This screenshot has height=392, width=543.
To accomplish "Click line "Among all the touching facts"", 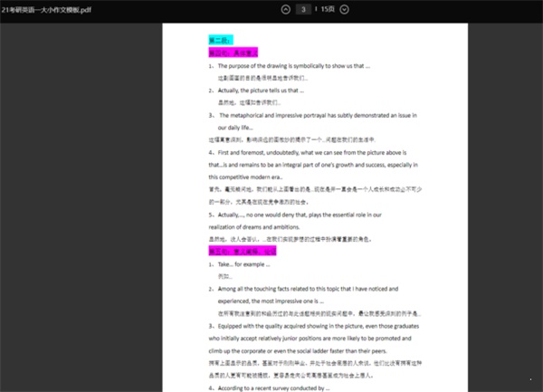I will click(308, 289).
